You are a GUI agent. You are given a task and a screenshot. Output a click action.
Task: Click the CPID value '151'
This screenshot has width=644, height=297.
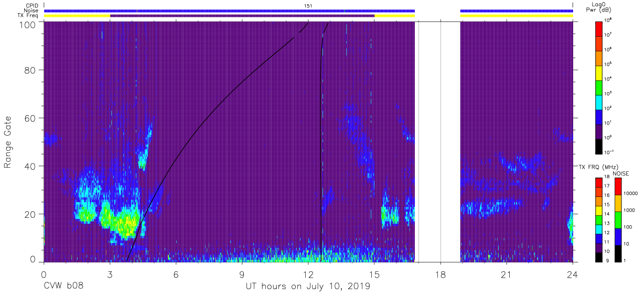tap(308, 6)
